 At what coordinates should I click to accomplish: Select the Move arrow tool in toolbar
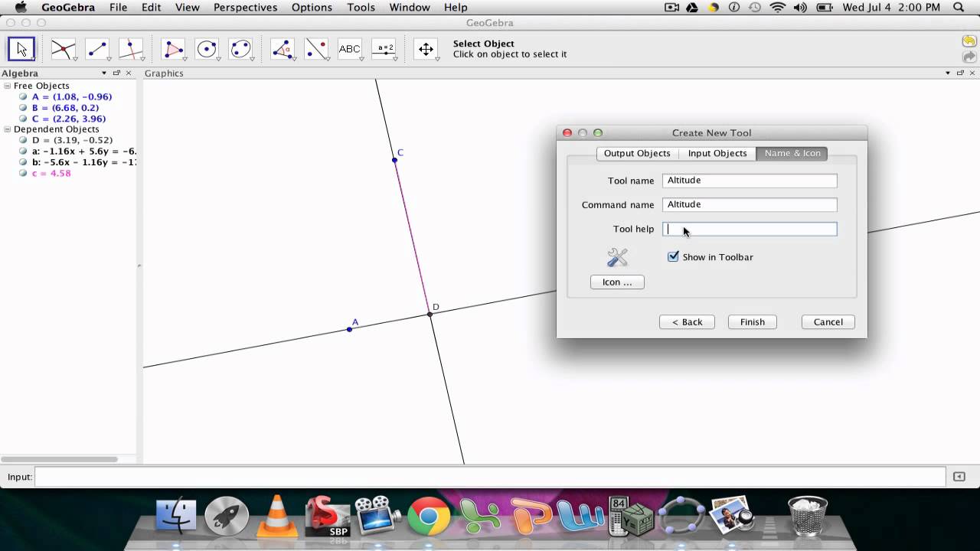21,49
